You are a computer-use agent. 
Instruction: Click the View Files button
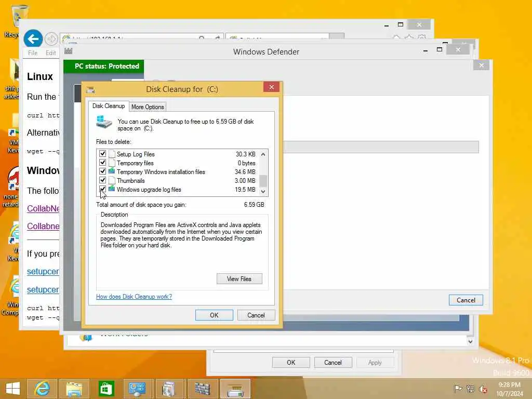[x=239, y=279]
